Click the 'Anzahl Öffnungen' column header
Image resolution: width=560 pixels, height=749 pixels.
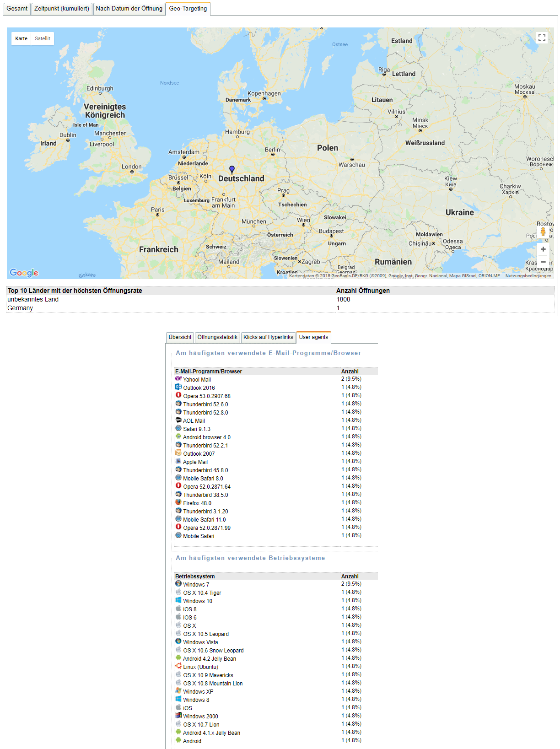point(363,291)
